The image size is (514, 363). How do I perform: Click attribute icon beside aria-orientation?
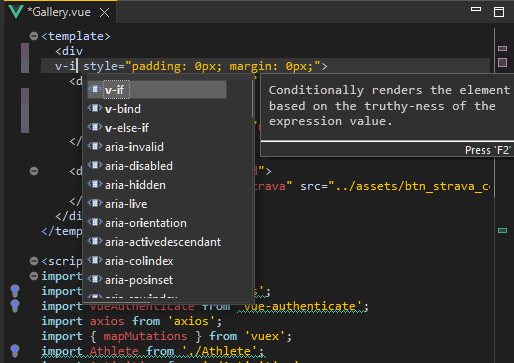click(x=95, y=222)
